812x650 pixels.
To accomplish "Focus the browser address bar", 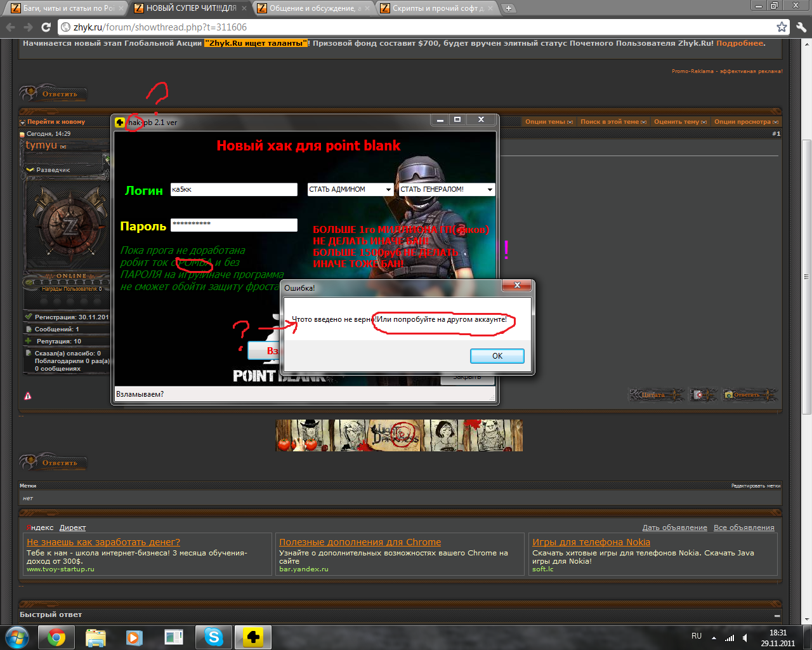I will point(419,27).
